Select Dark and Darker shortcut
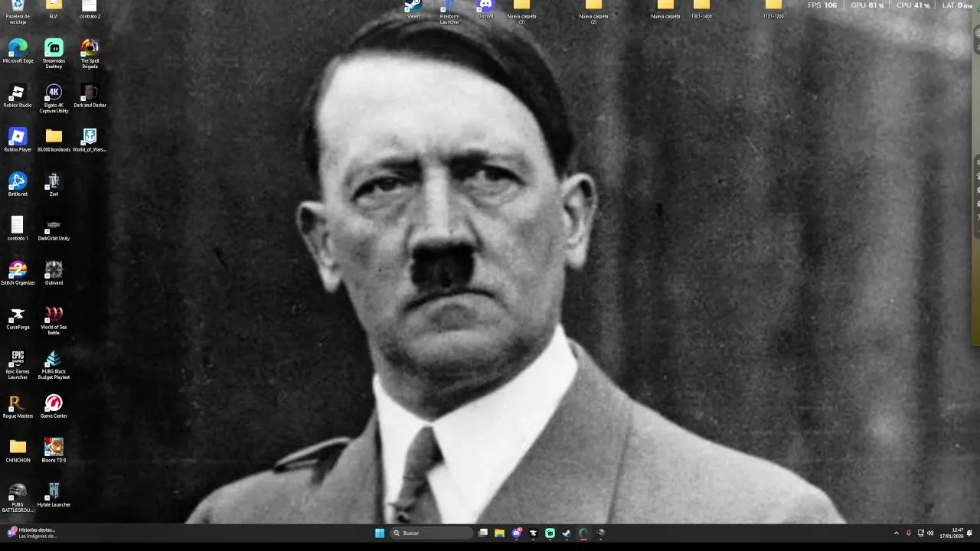 click(90, 96)
